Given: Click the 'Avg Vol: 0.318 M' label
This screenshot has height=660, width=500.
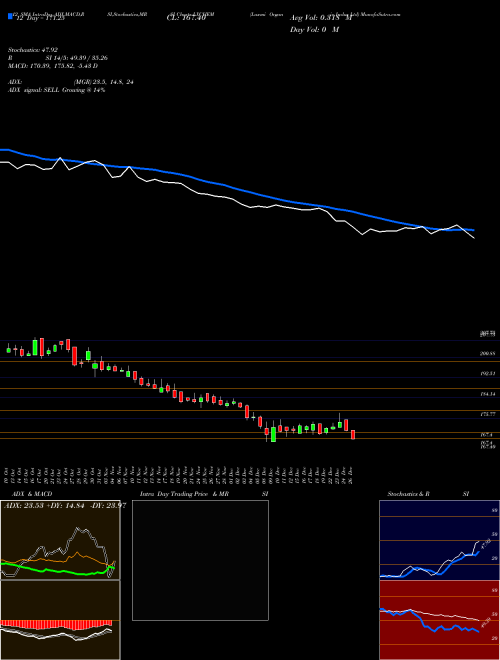Looking at the screenshot, I should 320,18.
